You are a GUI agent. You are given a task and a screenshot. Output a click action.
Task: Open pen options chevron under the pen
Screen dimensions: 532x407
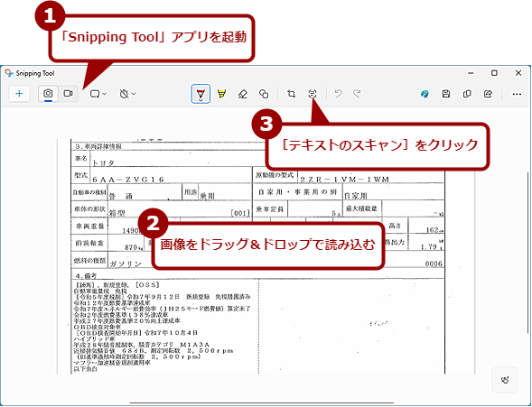[201, 101]
